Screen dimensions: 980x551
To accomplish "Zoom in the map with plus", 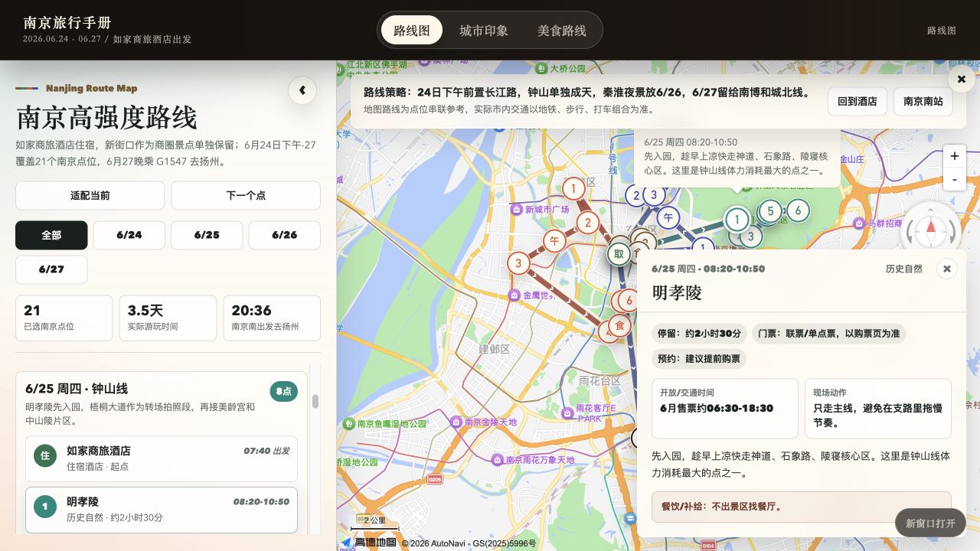I will (954, 156).
